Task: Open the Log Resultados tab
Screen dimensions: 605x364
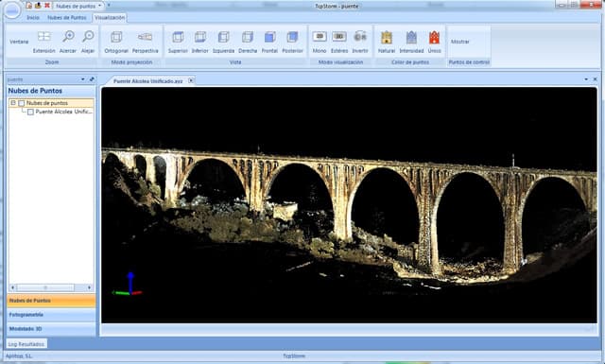Action: pos(26,343)
